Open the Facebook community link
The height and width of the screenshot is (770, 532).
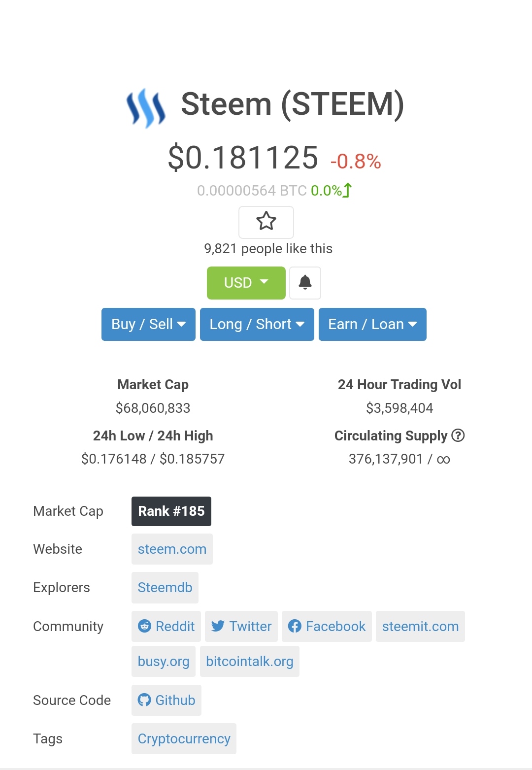click(327, 626)
